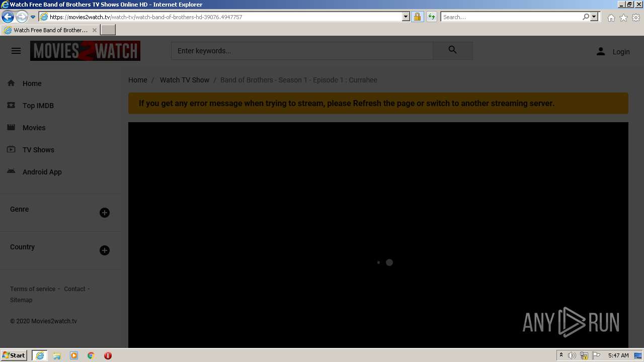The height and width of the screenshot is (362, 644).
Task: Open Movies section
Action: [34, 128]
